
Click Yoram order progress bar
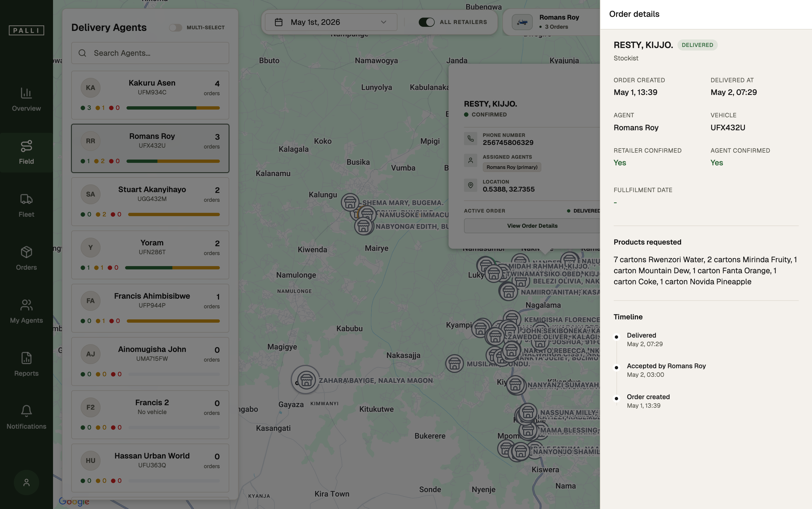tap(172, 268)
